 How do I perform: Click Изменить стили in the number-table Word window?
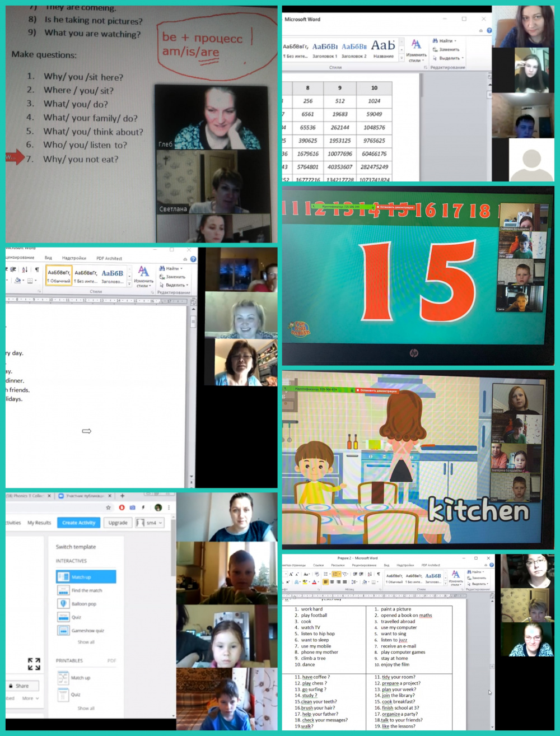coord(416,51)
